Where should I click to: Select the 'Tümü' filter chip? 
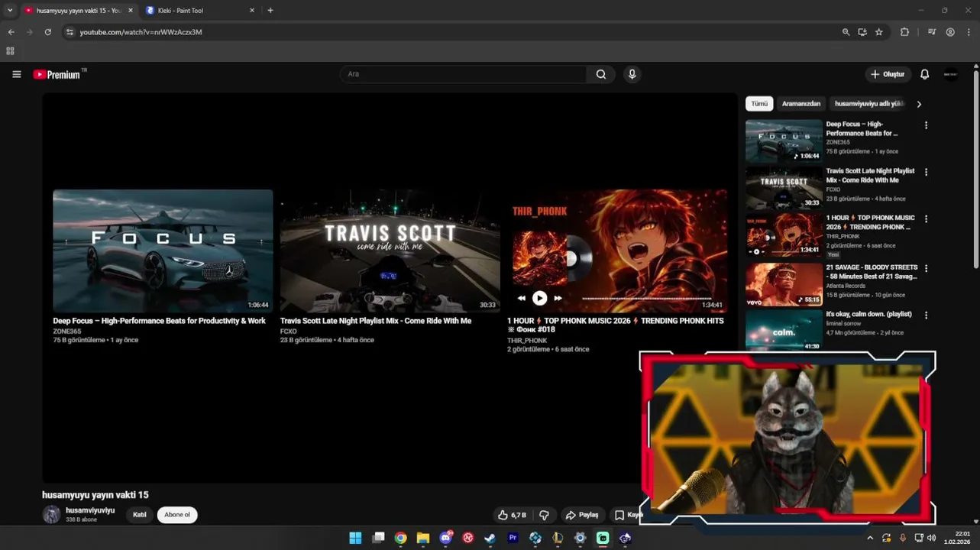point(759,104)
